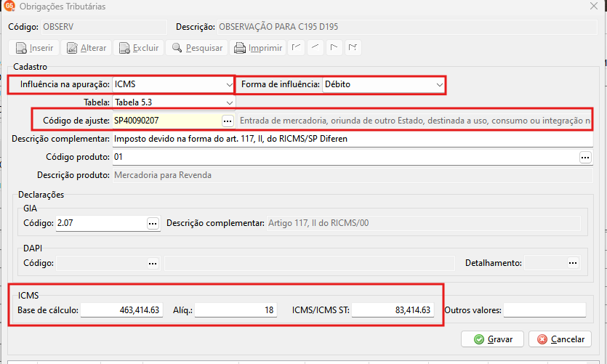Click the Gravar button
This screenshot has width=607, height=364.
point(492,339)
